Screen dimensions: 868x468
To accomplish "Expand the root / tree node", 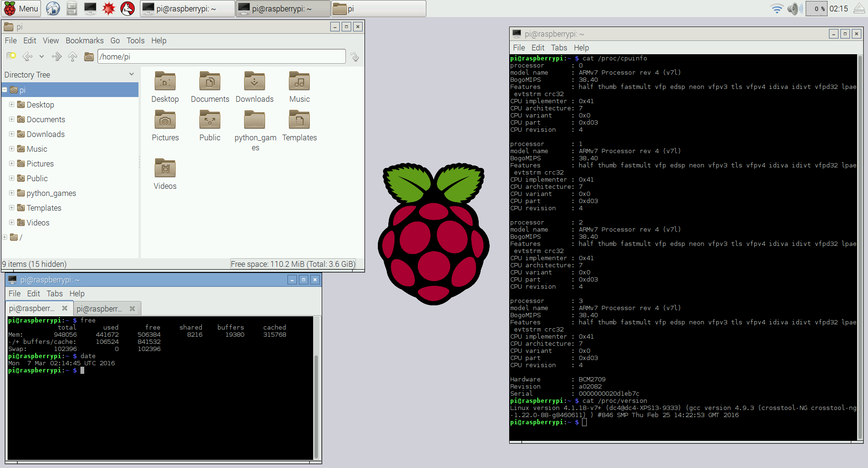I will click(x=5, y=237).
